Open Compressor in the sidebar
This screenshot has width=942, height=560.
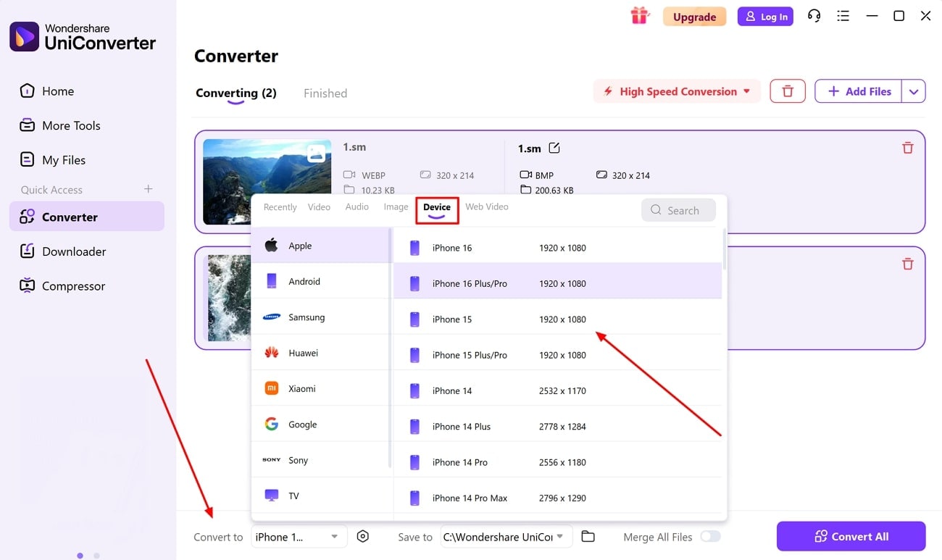tap(87, 286)
